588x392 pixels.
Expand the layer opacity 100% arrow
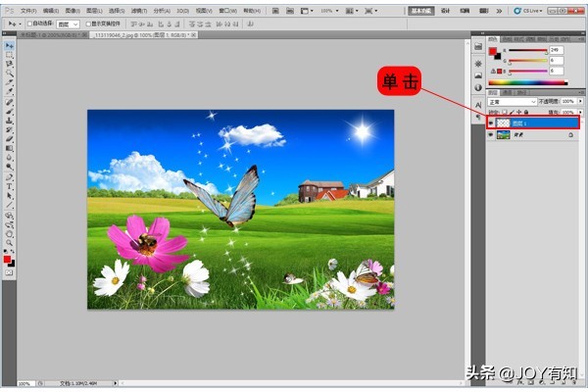coord(577,101)
